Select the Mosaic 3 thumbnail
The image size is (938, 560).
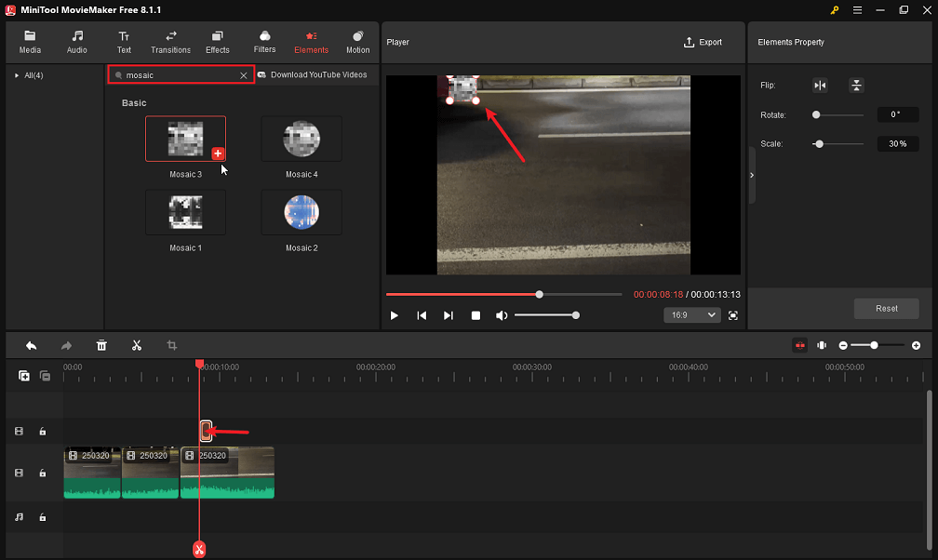[185, 139]
